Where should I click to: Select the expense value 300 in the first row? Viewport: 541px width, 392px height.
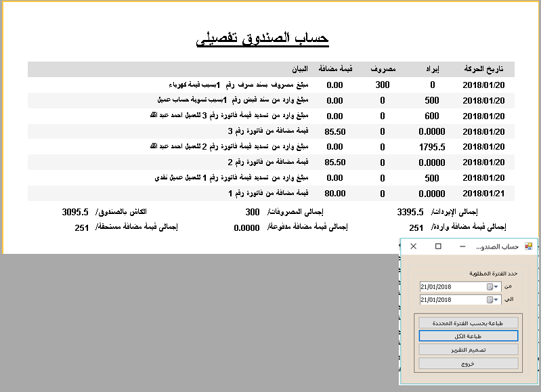pos(383,85)
